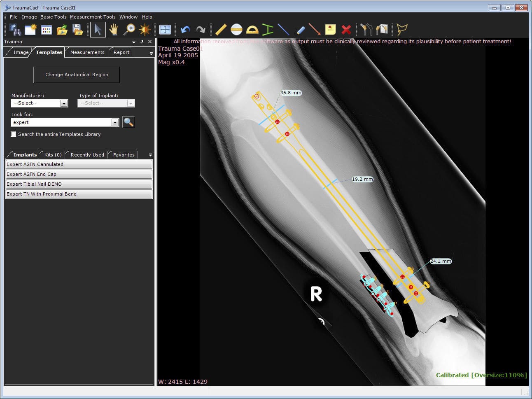Click the Change Anatomical Region button
This screenshot has width=532, height=399.
click(77, 75)
